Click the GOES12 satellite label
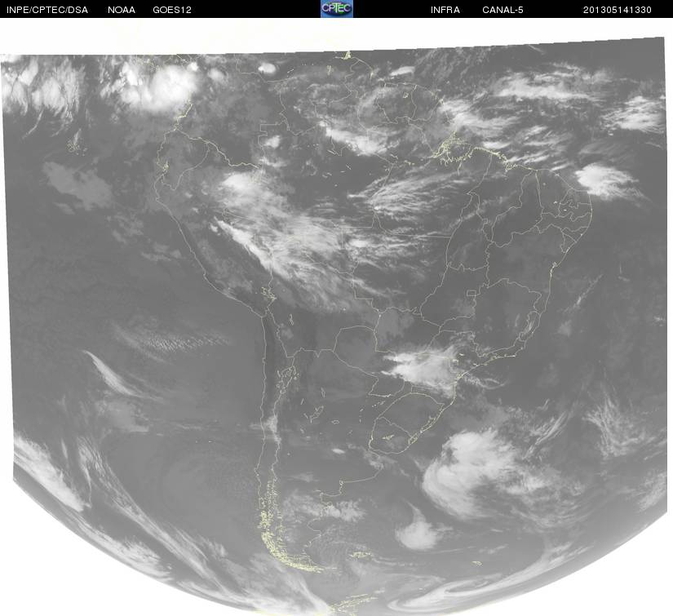Viewport: 673px width, 616px height. pyautogui.click(x=172, y=10)
